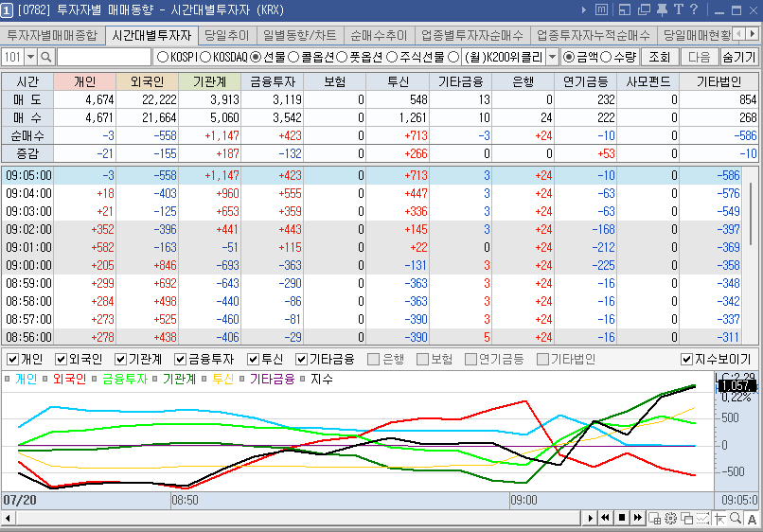This screenshot has height=532, width=763.
Task: Pin the window with the pushpin icon
Action: [662, 9]
